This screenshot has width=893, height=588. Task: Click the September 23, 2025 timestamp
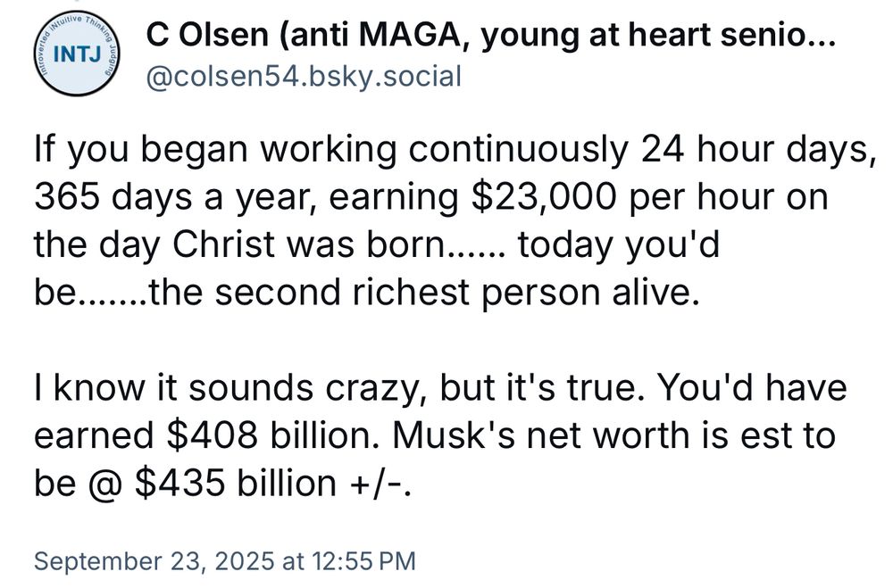[224, 561]
